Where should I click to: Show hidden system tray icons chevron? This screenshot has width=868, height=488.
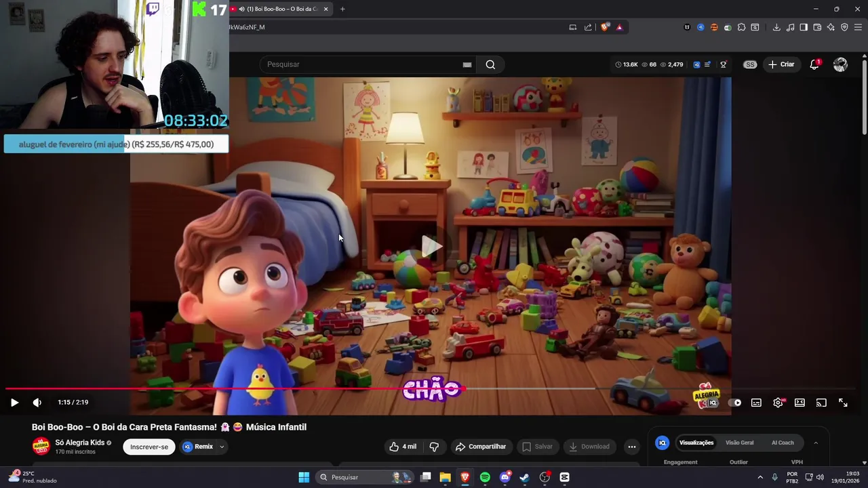pos(760,477)
